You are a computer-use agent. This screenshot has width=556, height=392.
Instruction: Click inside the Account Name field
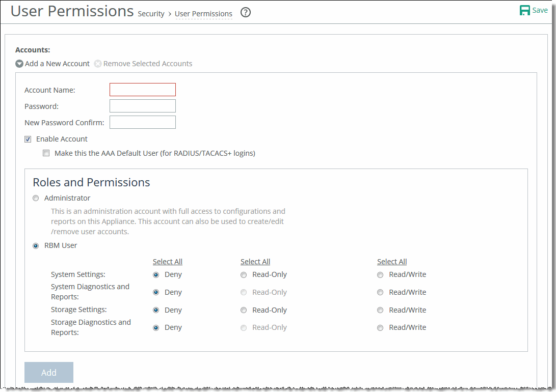click(x=142, y=89)
